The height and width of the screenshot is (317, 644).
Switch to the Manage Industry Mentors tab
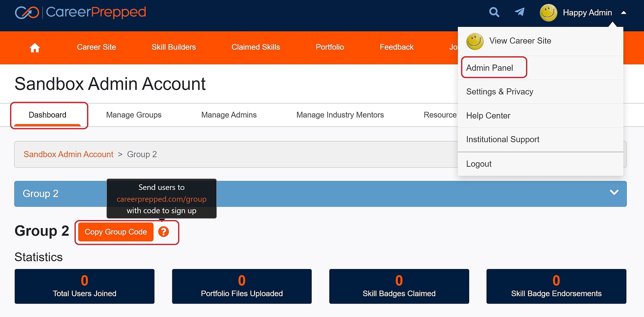tap(340, 115)
